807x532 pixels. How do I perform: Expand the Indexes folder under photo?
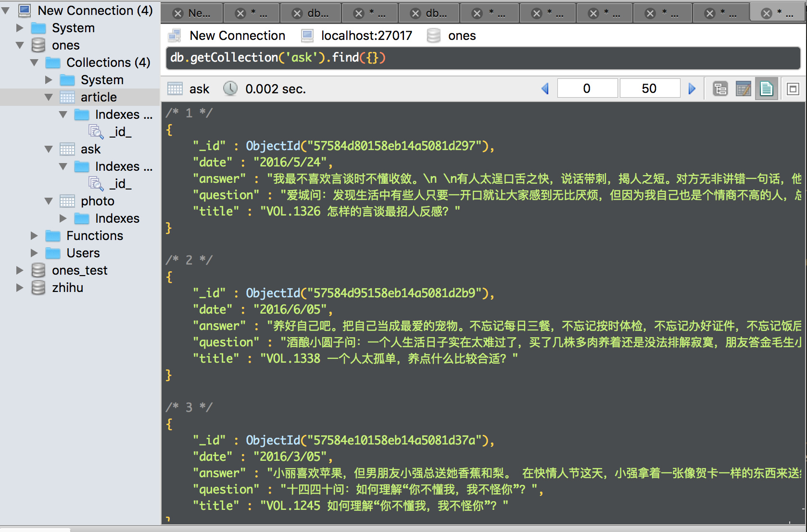pyautogui.click(x=63, y=218)
